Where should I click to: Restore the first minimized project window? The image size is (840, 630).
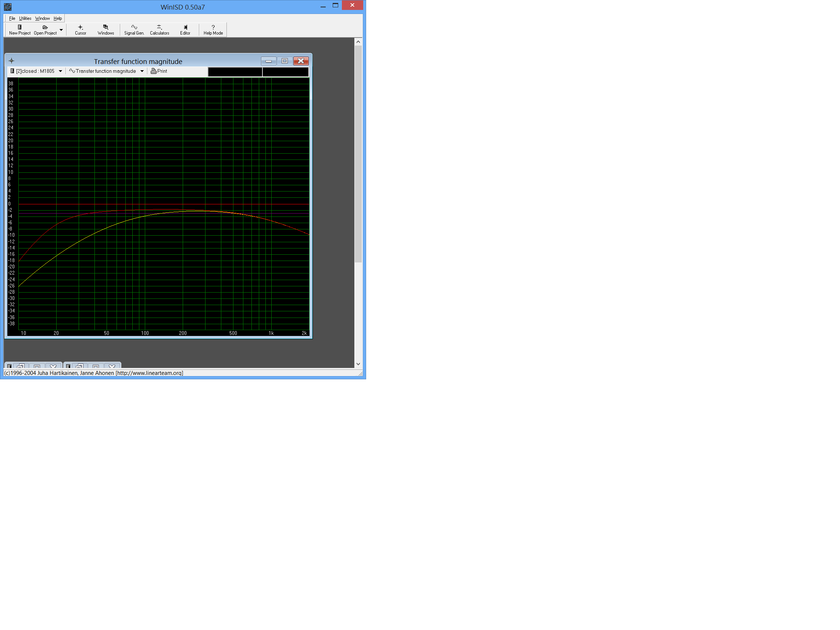[21, 366]
